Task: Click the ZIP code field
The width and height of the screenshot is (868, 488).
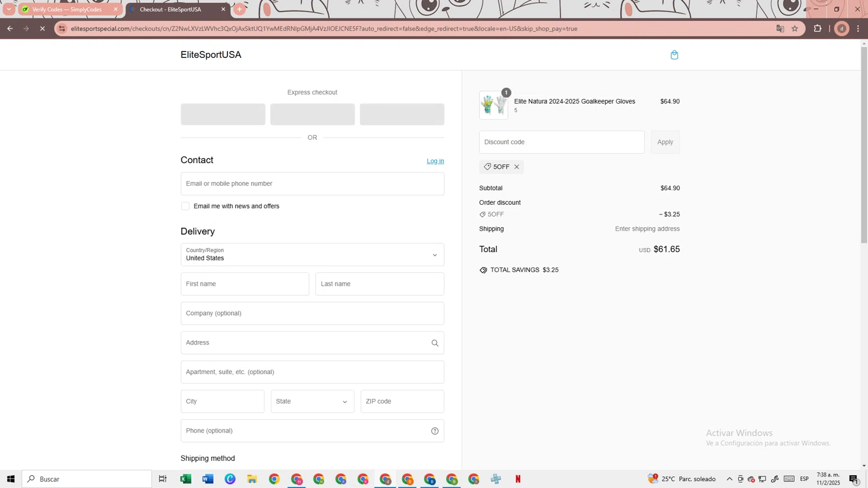Action: pos(402,402)
